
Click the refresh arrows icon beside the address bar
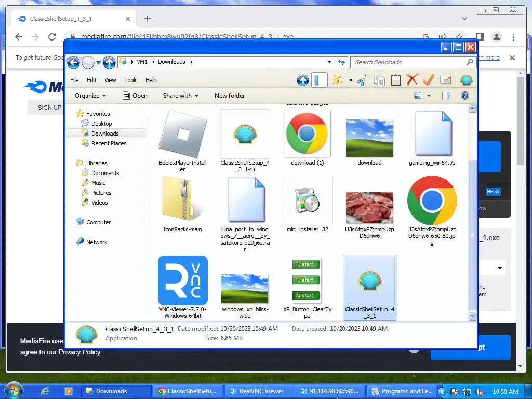(341, 62)
